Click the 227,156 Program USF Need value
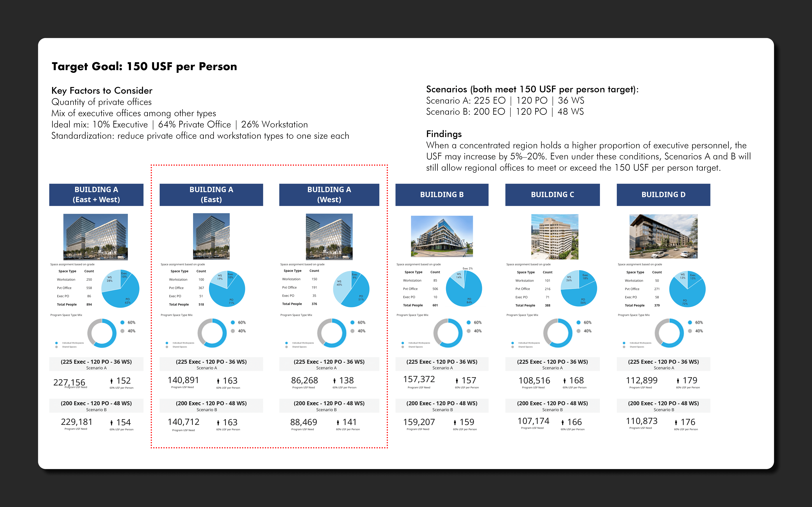Screen dimensions: 812x507 pos(69,383)
